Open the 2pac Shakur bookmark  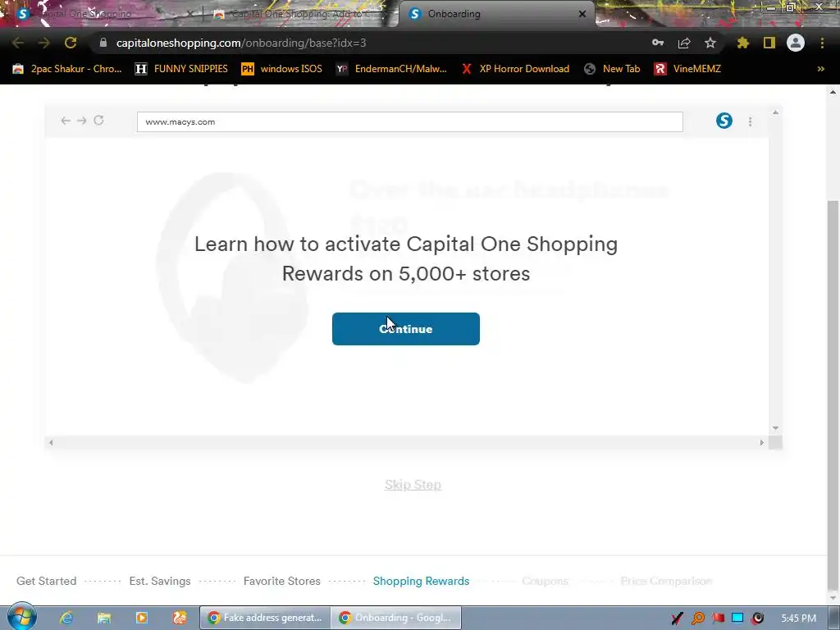click(67, 69)
